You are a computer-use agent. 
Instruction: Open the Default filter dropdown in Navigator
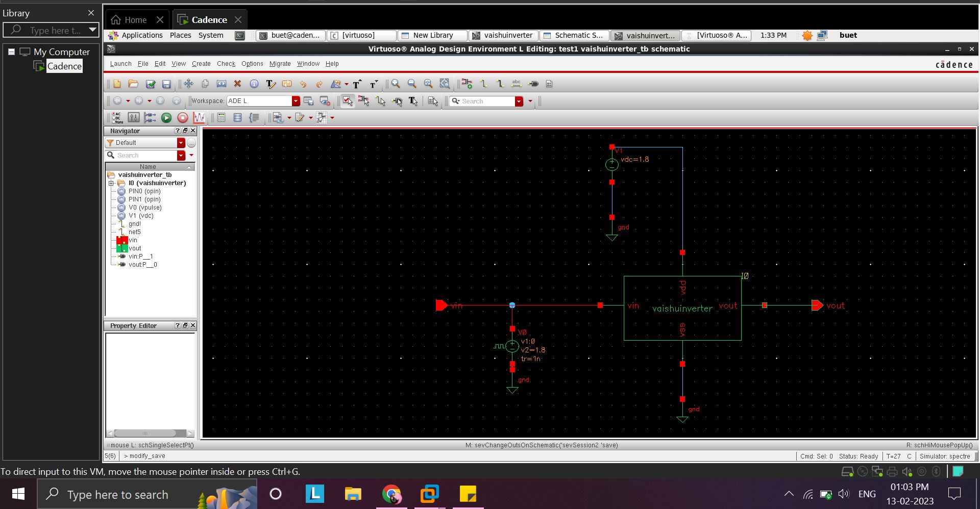[181, 143]
